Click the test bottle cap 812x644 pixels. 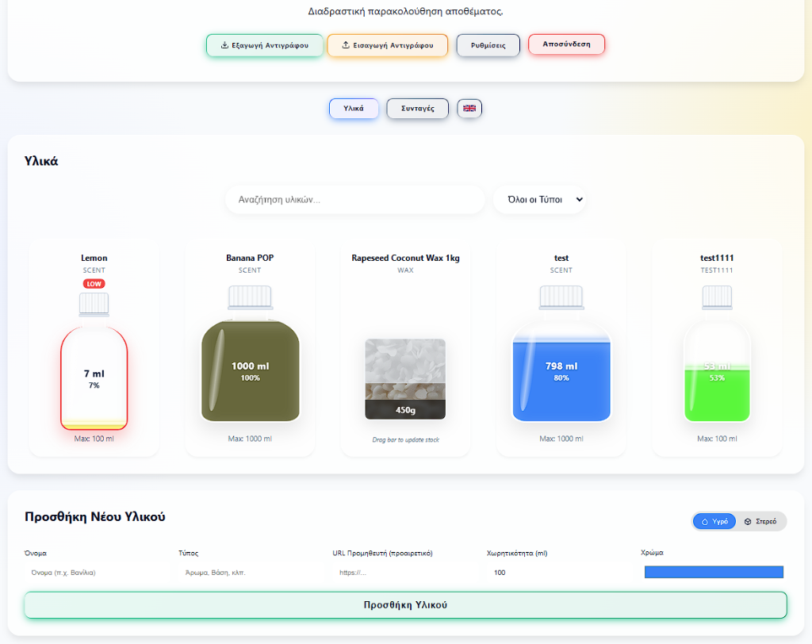click(561, 297)
